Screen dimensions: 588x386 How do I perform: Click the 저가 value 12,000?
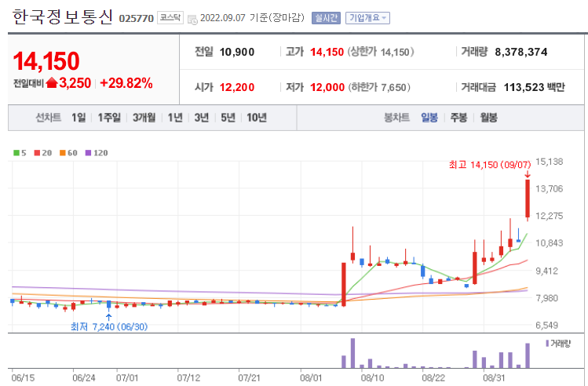coord(327,87)
